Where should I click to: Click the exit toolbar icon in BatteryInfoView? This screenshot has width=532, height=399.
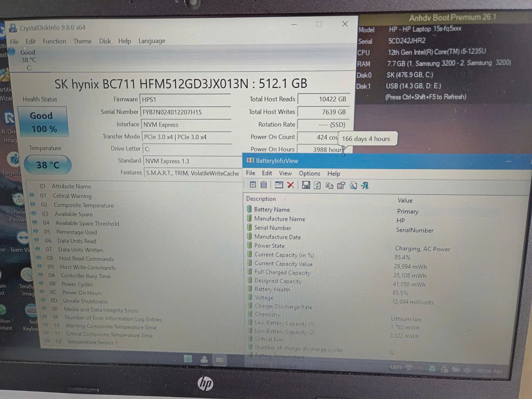coord(365,185)
